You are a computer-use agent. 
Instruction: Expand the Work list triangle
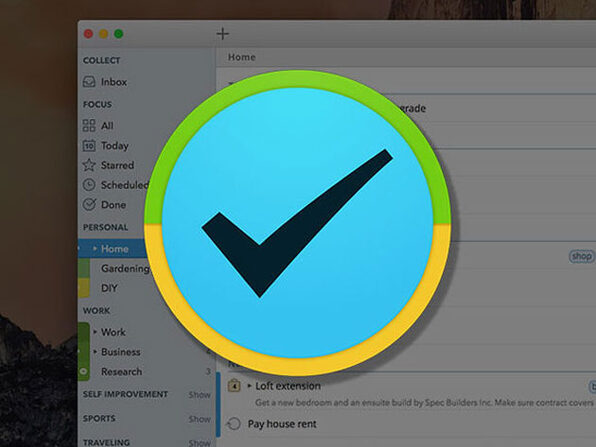pos(95,332)
